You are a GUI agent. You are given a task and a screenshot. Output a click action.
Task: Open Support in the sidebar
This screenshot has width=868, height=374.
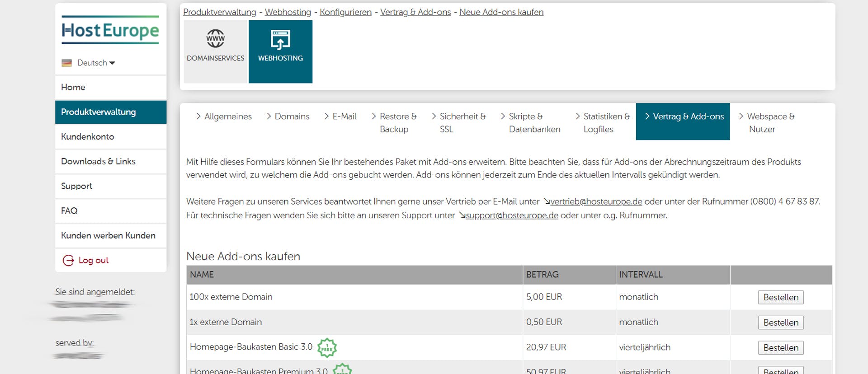pos(111,186)
